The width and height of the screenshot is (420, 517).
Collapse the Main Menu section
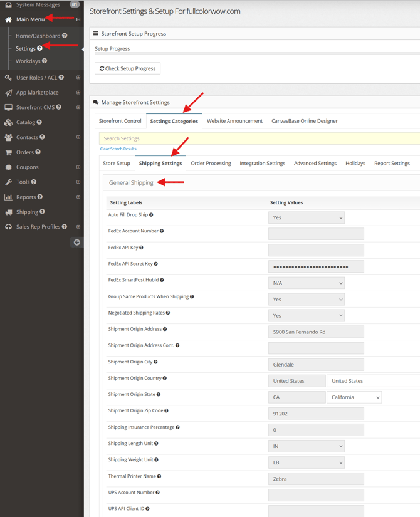[78, 19]
